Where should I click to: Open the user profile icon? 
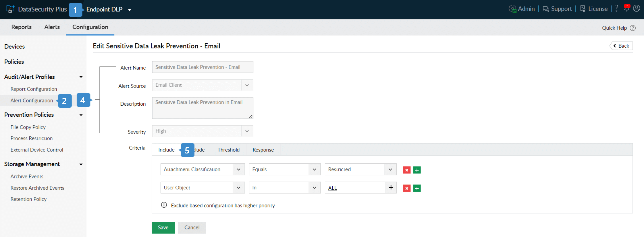tap(636, 9)
